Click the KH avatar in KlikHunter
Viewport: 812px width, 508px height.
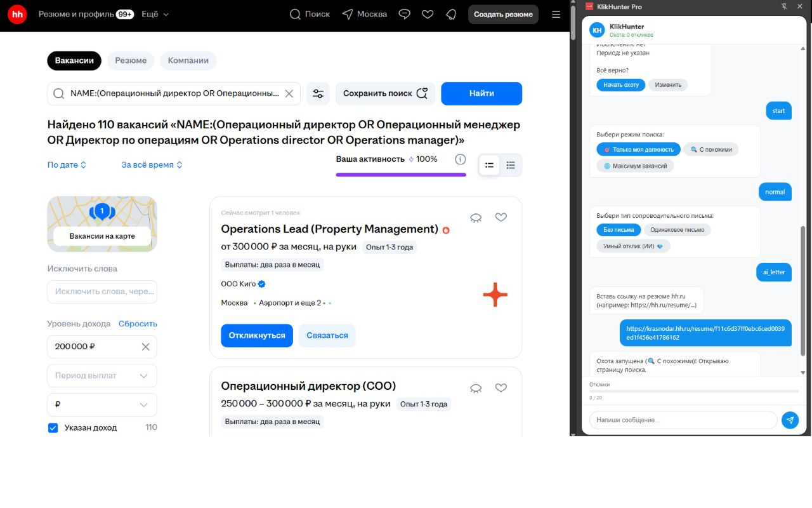[598, 30]
